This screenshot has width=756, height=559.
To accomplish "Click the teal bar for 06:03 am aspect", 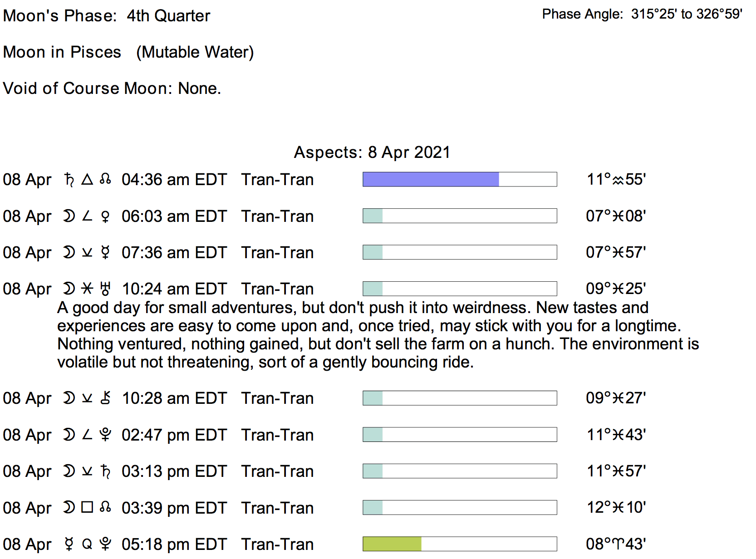I will [x=373, y=216].
